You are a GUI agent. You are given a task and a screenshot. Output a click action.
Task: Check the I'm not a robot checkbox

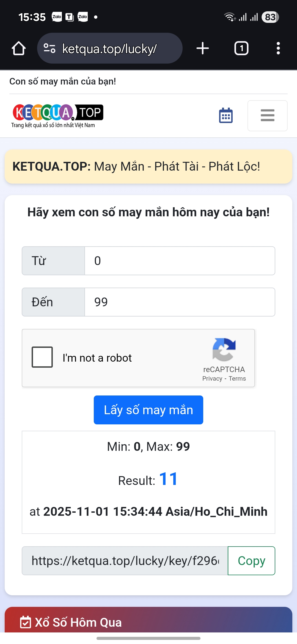click(42, 357)
